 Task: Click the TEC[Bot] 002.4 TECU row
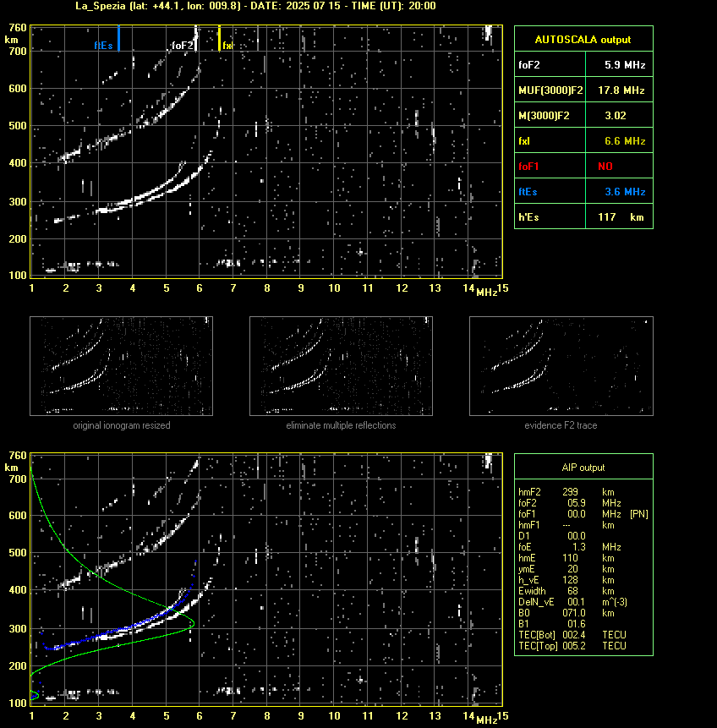click(572, 635)
